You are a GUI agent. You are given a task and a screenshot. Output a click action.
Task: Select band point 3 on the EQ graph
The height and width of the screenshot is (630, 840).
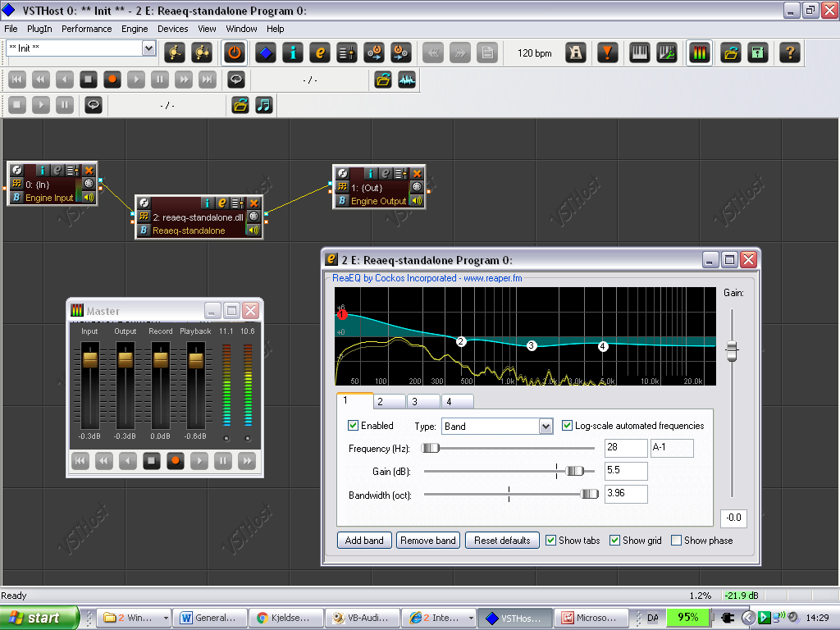tap(531, 345)
